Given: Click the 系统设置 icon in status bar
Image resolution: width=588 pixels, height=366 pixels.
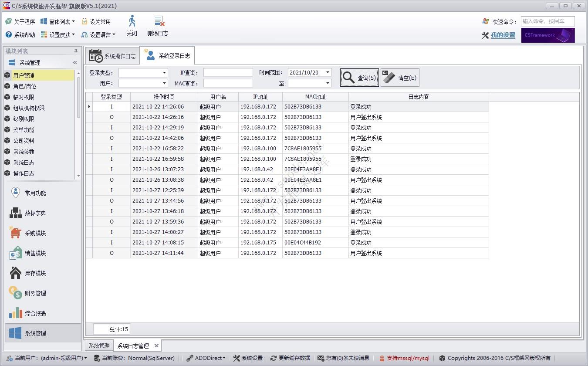Looking at the screenshot, I should pyautogui.click(x=247, y=358).
